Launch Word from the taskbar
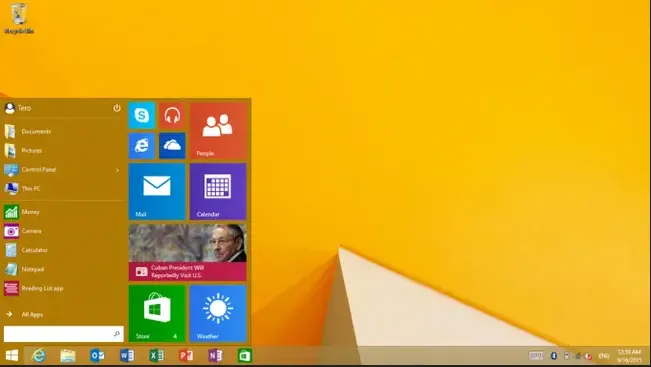Screen dimensions: 651x367 click(x=127, y=355)
